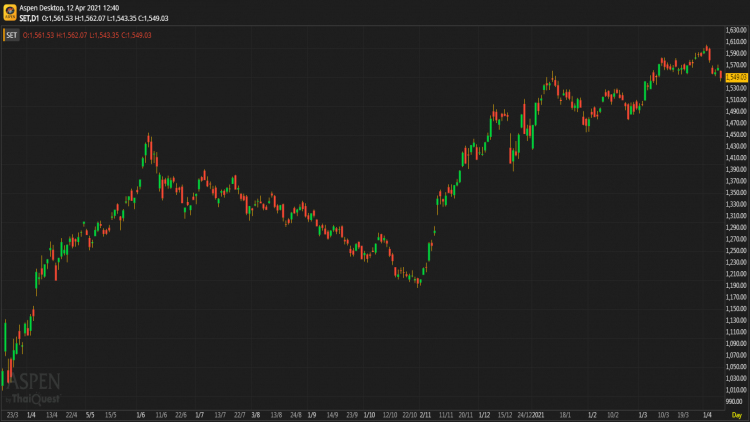Click the Aspen Desktop date header text
Screen dimensions: 750x422
[69, 8]
